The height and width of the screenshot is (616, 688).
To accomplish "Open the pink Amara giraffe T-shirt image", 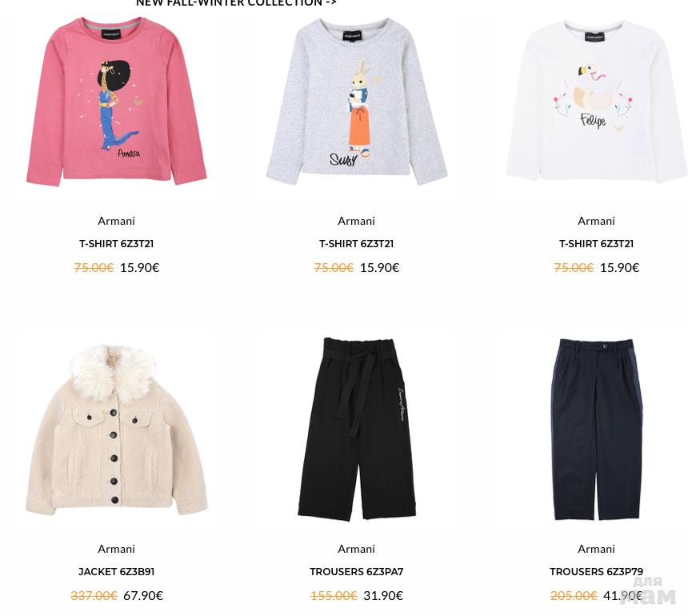I will (x=116, y=102).
